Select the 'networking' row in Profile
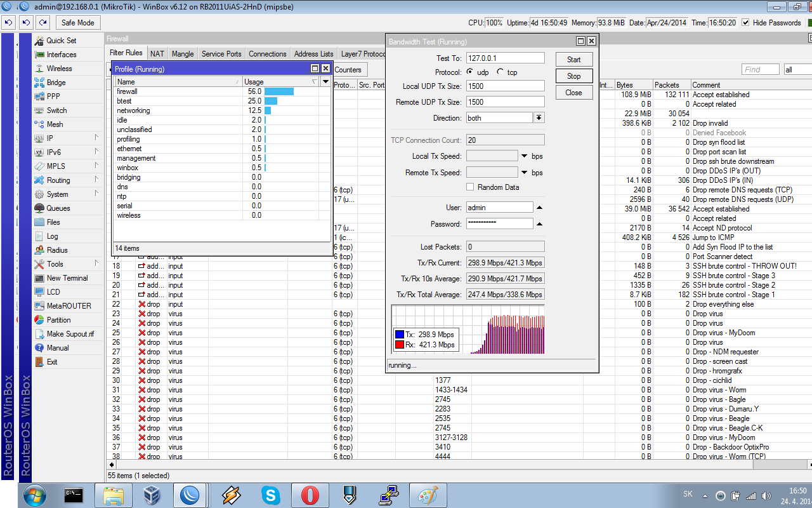This screenshot has height=508, width=812. click(222, 110)
